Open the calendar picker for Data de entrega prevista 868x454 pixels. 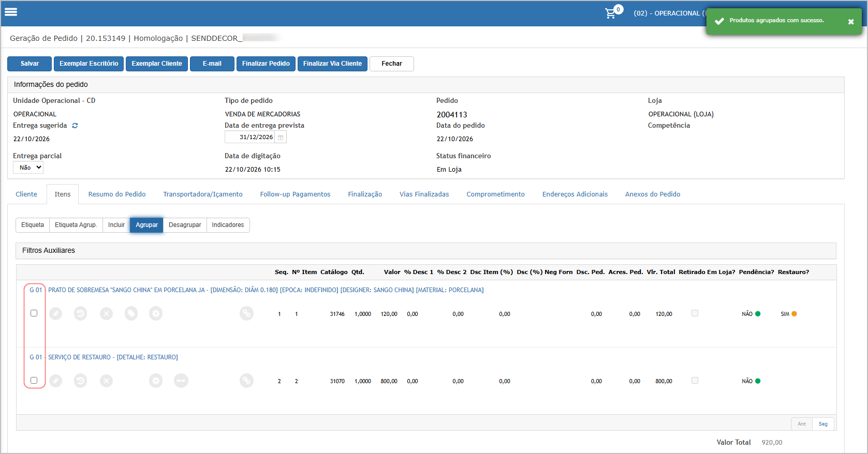[281, 138]
